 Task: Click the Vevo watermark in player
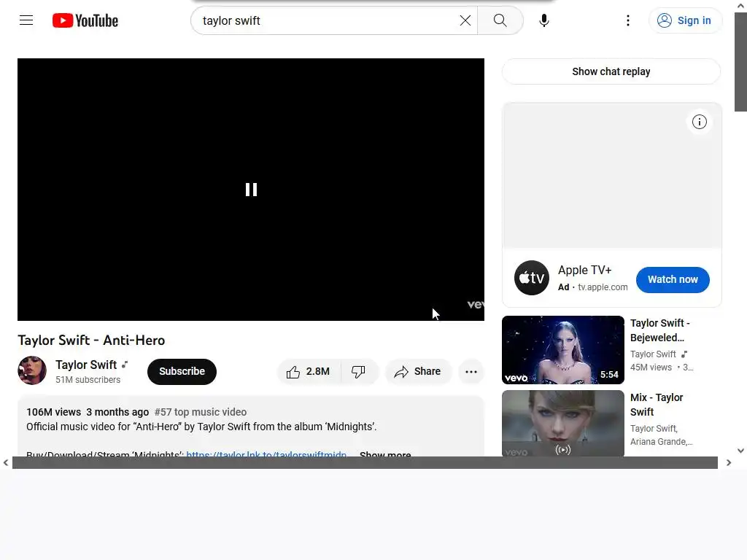click(x=476, y=304)
